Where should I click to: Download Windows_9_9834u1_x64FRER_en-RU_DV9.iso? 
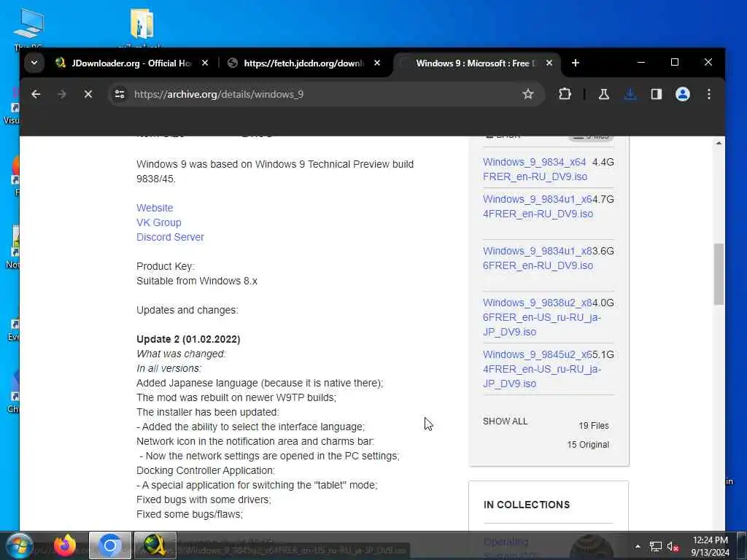[x=538, y=206]
